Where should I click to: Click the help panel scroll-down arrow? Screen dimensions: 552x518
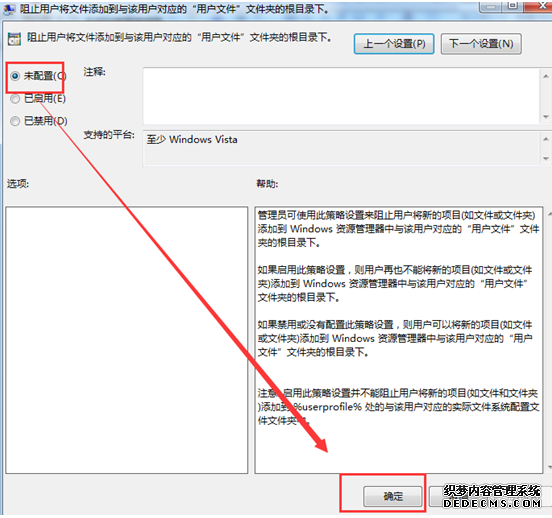click(x=549, y=467)
